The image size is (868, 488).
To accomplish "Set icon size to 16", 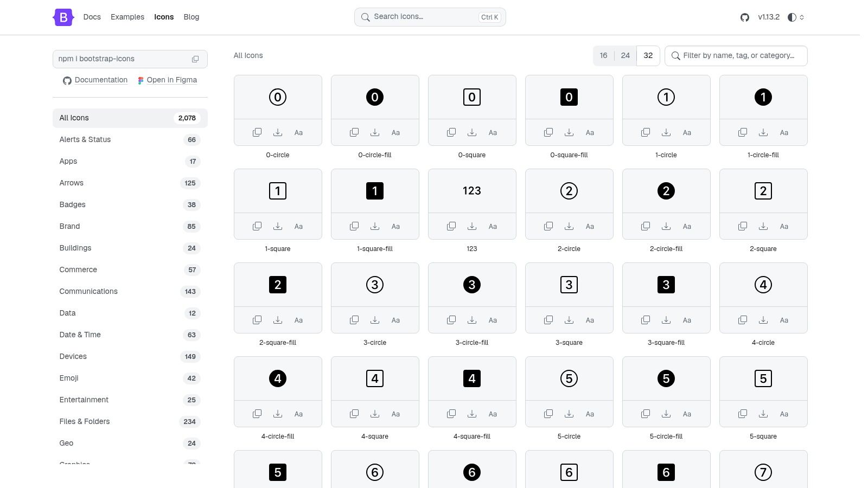I will click(603, 55).
